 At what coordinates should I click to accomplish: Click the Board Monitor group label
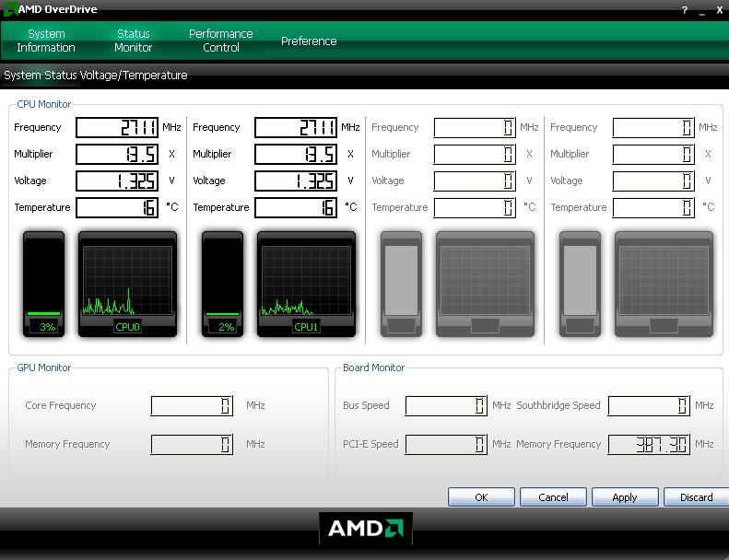[x=374, y=367]
